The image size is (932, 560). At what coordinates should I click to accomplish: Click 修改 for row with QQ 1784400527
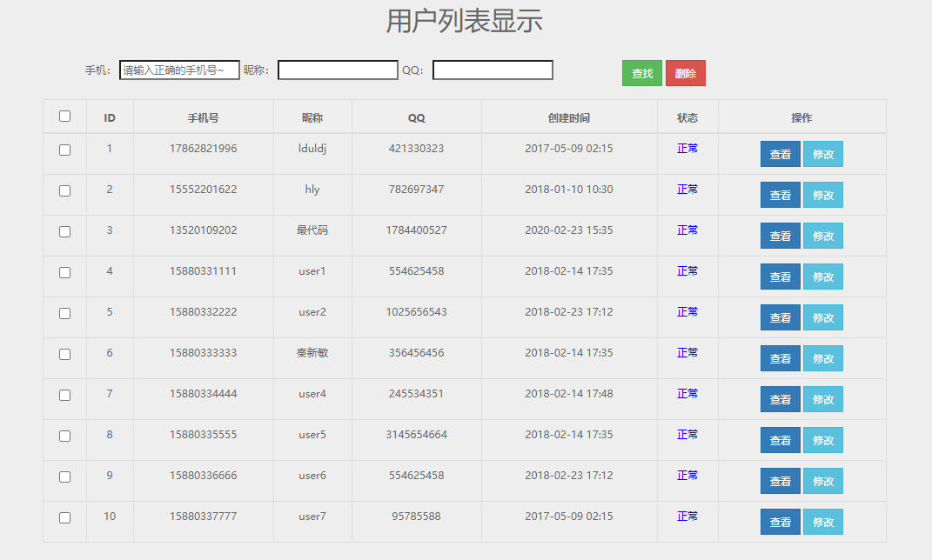click(823, 236)
